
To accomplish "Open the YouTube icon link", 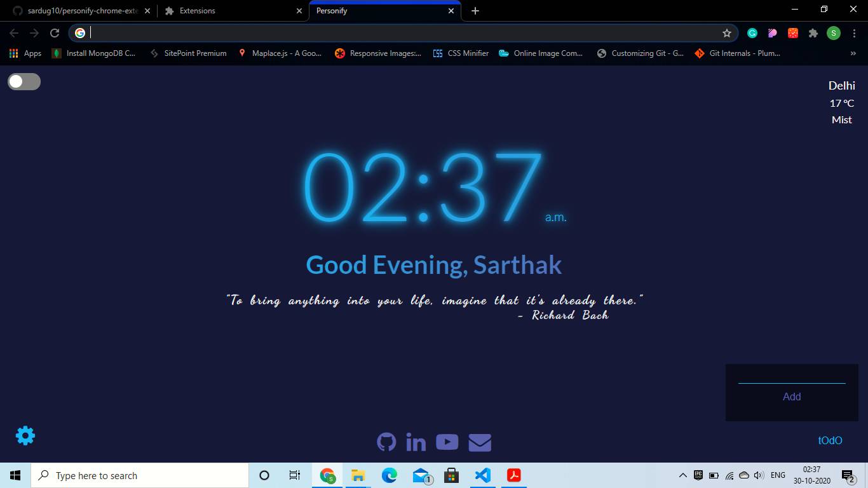I will click(x=447, y=442).
